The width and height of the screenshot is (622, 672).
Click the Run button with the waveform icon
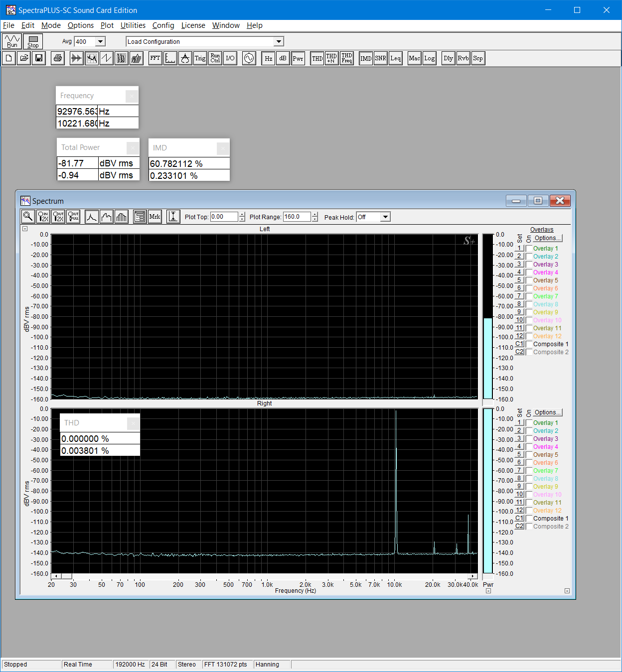coord(12,41)
